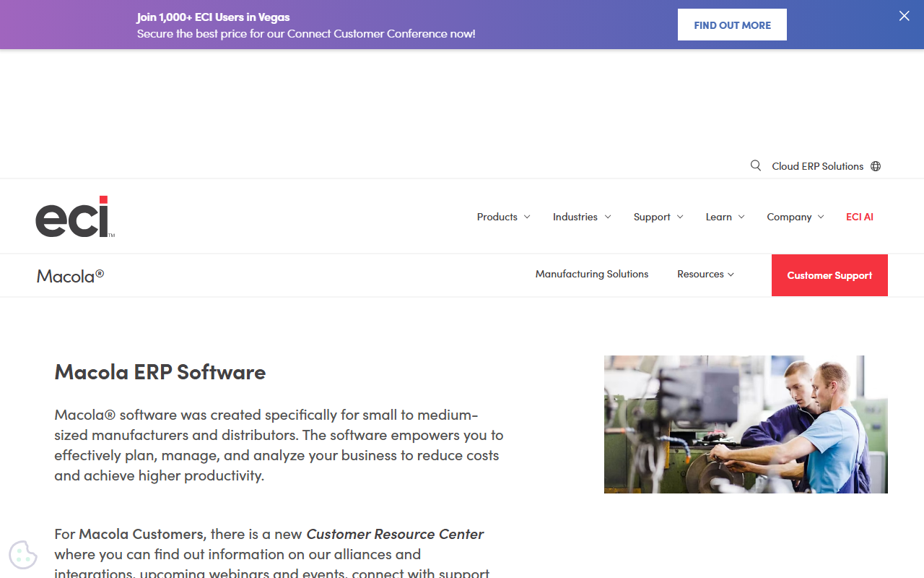Click the Macola® product title

tap(70, 275)
